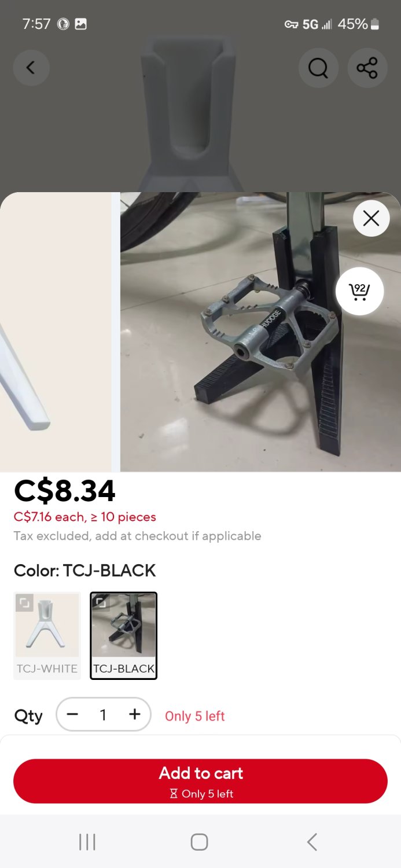Tap the Only 5 left stock notice
Screen dimensions: 401x868
point(195,716)
